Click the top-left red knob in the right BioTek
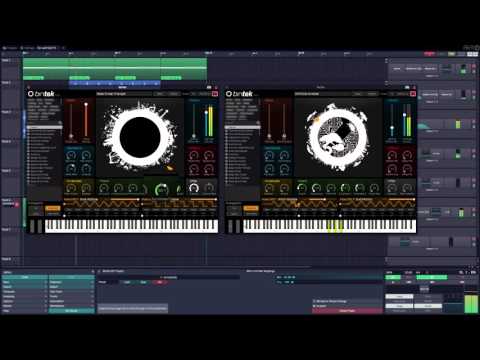The height and width of the screenshot is (360, 480). click(392, 155)
